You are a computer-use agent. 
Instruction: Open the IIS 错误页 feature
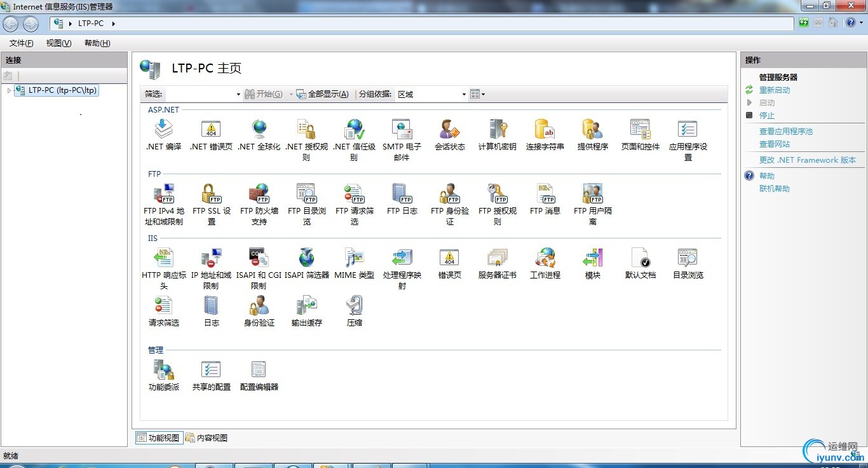coord(449,264)
